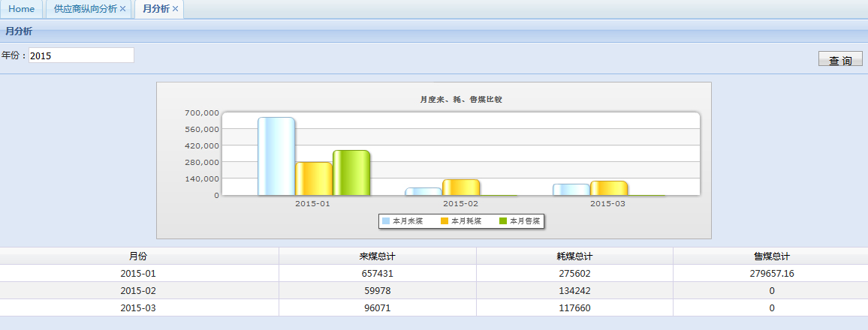Select the 月分析 tab
The width and height of the screenshot is (868, 330).
[x=155, y=9]
